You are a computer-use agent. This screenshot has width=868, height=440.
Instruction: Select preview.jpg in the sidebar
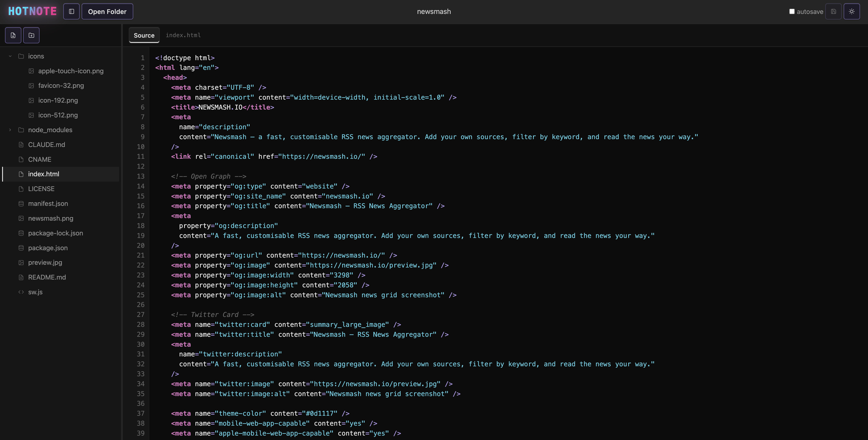coord(45,262)
